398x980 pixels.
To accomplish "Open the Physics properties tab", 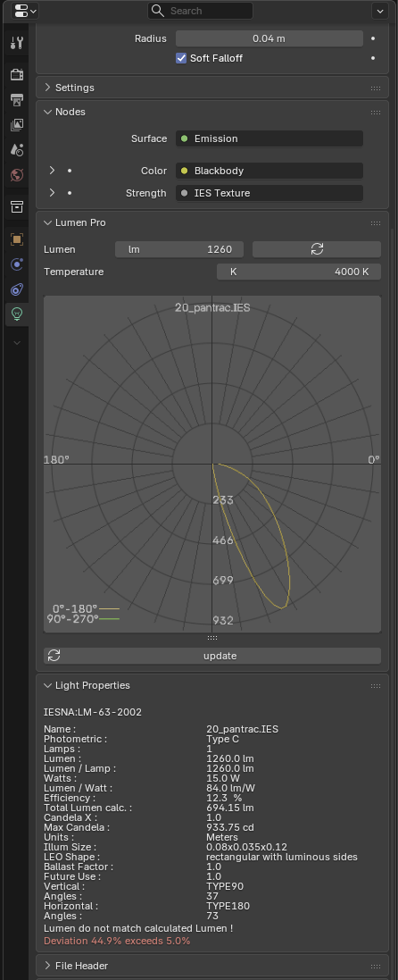I will point(17,264).
